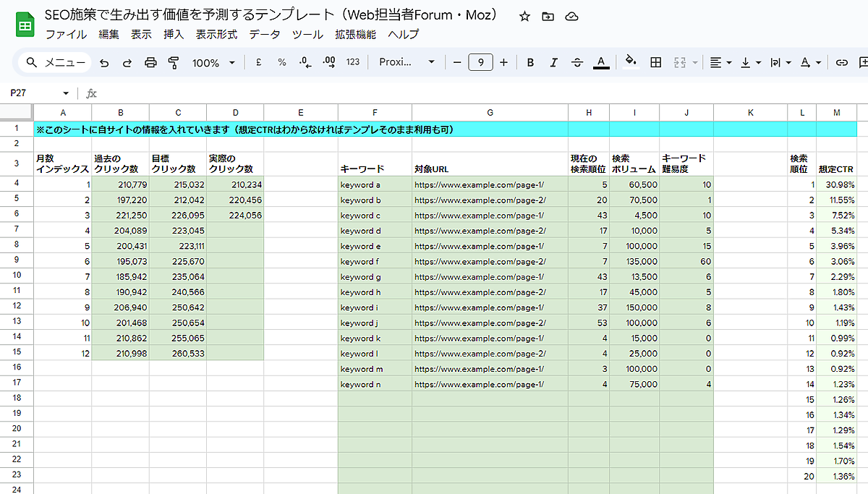Viewport: 868px width, 494px height.
Task: Star this document in the title bar
Action: point(525,17)
